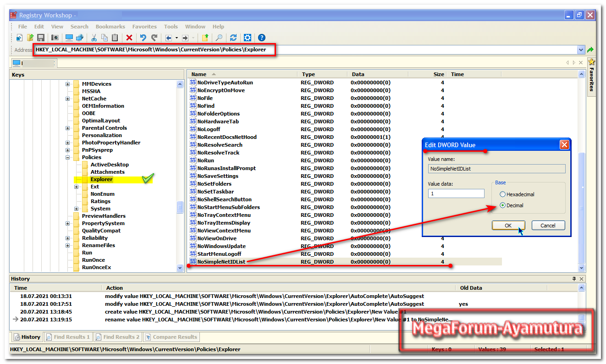Select the NoSimpleNetIDList value row
This screenshot has width=606, height=364.
click(x=345, y=262)
